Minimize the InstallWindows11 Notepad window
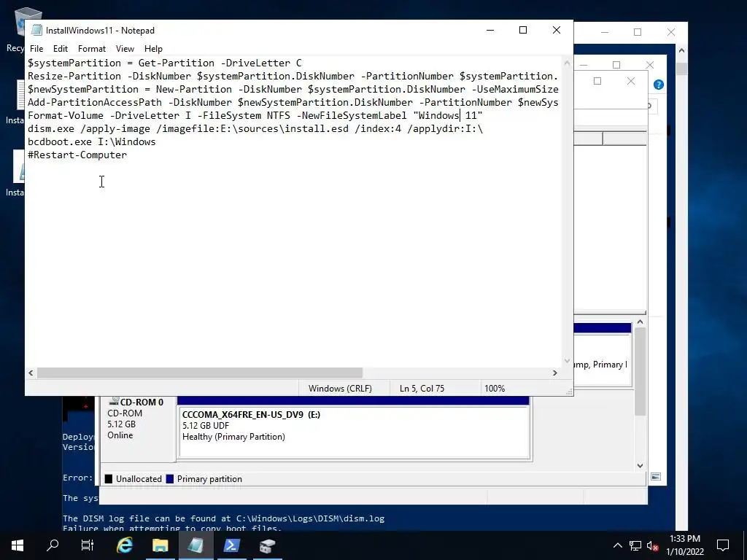Image resolution: width=747 pixels, height=560 pixels. pyautogui.click(x=490, y=30)
